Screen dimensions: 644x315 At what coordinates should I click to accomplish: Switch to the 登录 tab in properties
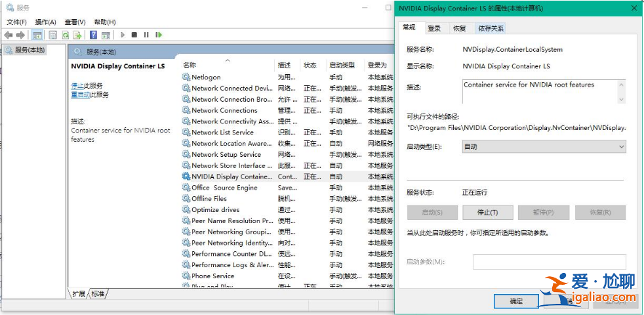[434, 28]
